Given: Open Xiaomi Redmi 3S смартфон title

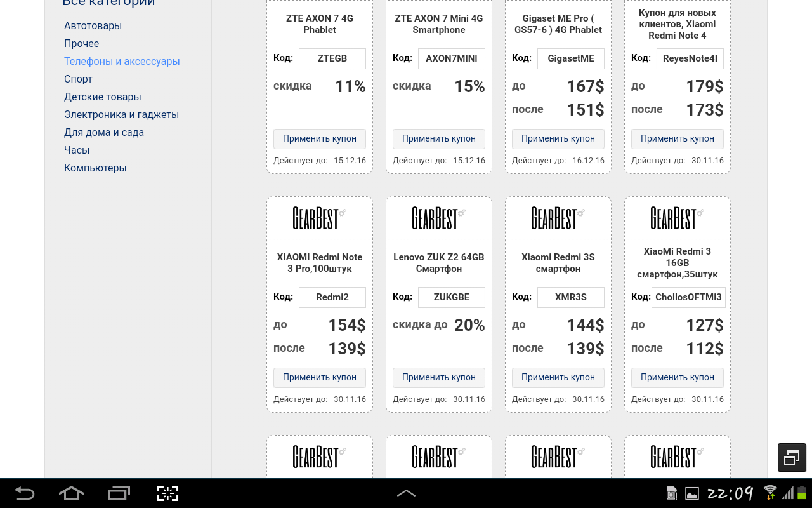Looking at the screenshot, I should (558, 263).
